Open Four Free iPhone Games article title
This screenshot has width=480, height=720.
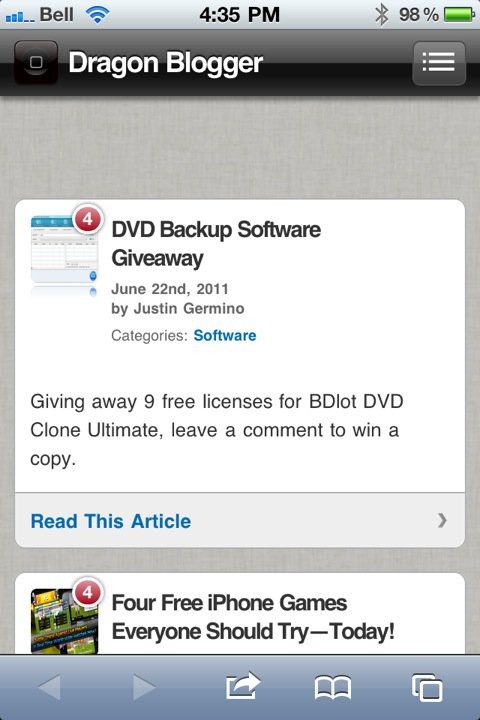coord(253,617)
